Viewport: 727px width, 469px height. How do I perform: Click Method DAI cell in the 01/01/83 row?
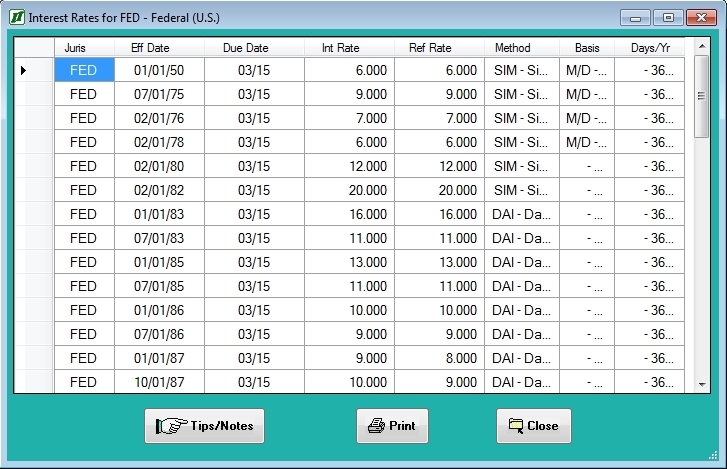pyautogui.click(x=522, y=214)
